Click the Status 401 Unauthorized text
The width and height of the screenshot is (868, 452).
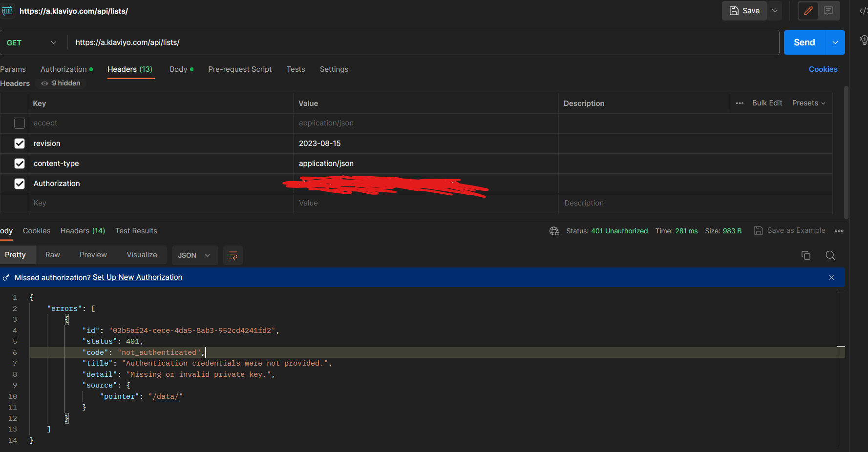coord(607,231)
